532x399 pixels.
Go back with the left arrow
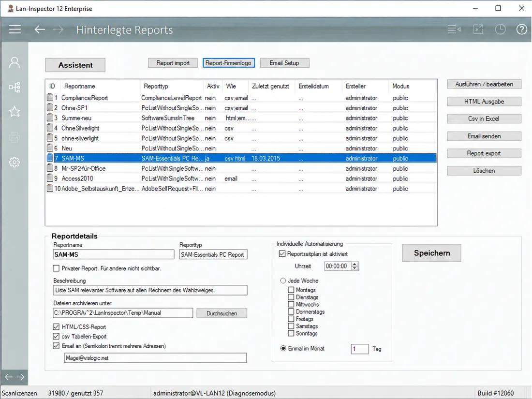[x=40, y=30]
